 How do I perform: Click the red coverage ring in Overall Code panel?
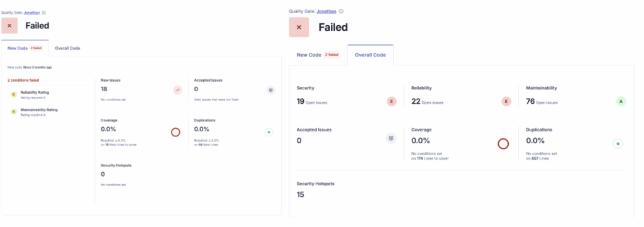[x=503, y=143]
